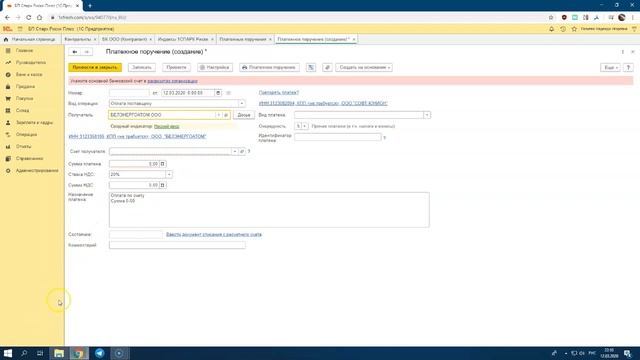Expand the "Создать на основании" dropdown
This screenshot has height=360, width=640.
click(364, 67)
